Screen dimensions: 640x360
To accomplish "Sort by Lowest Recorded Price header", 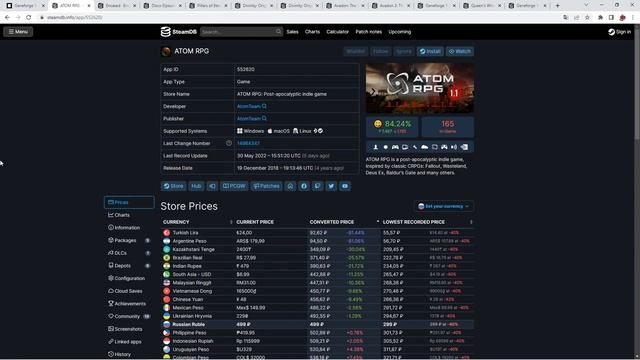I will point(427,222).
